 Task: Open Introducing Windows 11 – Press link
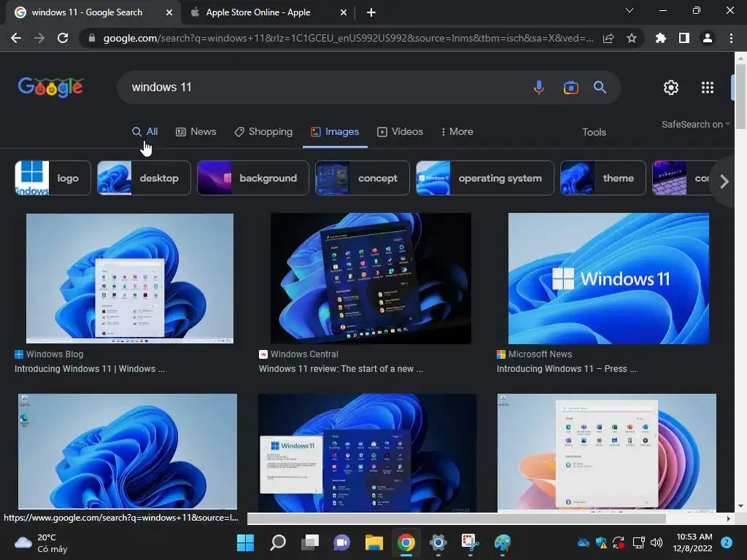pyautogui.click(x=566, y=368)
